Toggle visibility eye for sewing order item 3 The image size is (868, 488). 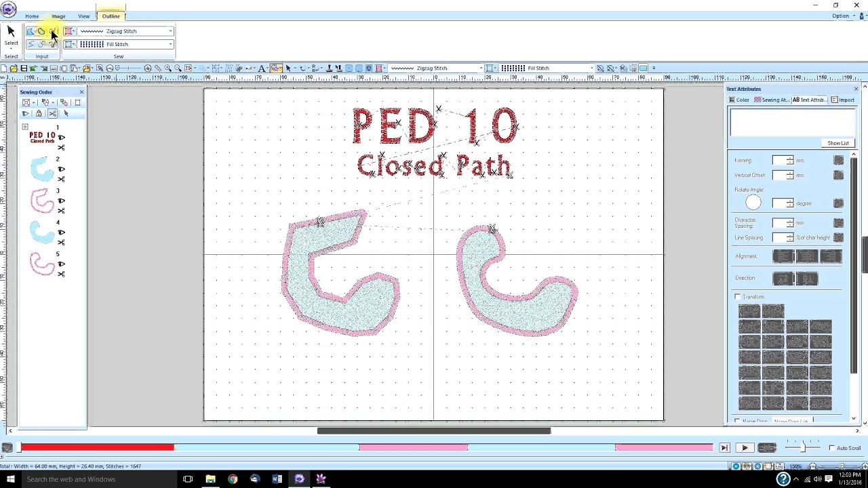[x=61, y=201]
